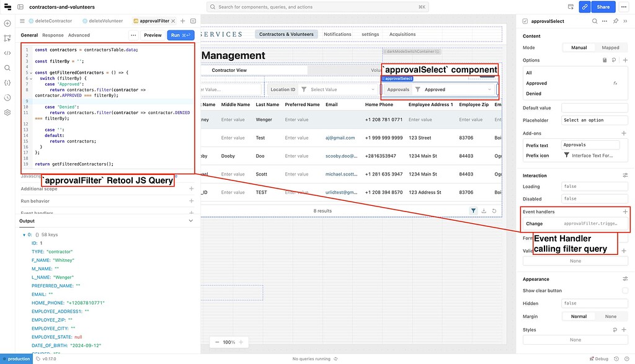The image size is (635, 364).
Task: Click the table filter icon
Action: [473, 211]
